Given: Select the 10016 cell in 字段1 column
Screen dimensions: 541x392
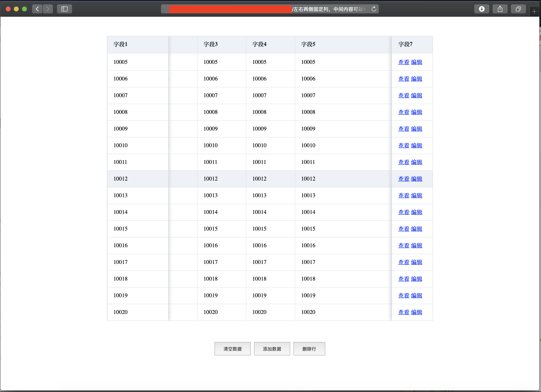Looking at the screenshot, I should (120, 245).
